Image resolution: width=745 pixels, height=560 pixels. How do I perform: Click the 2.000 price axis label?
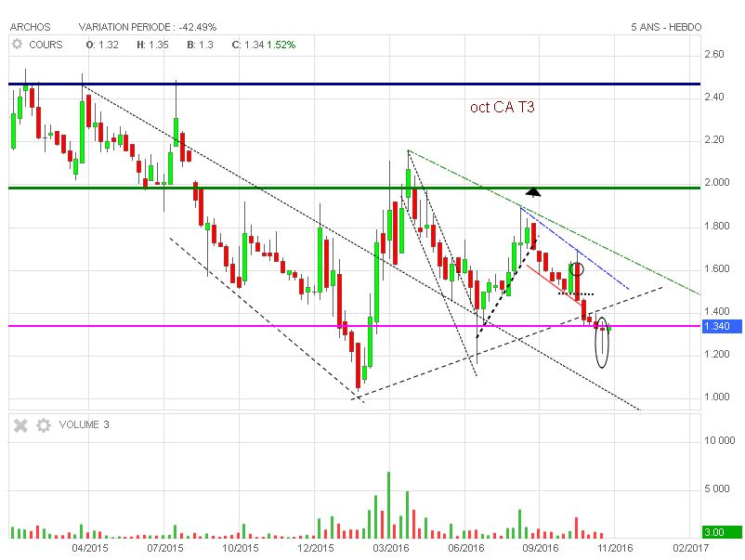716,182
